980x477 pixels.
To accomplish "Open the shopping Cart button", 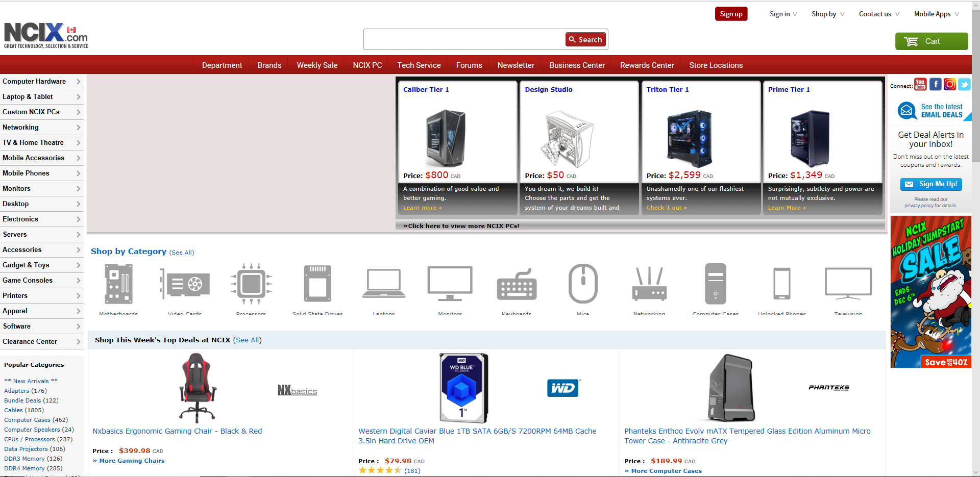I will click(932, 41).
